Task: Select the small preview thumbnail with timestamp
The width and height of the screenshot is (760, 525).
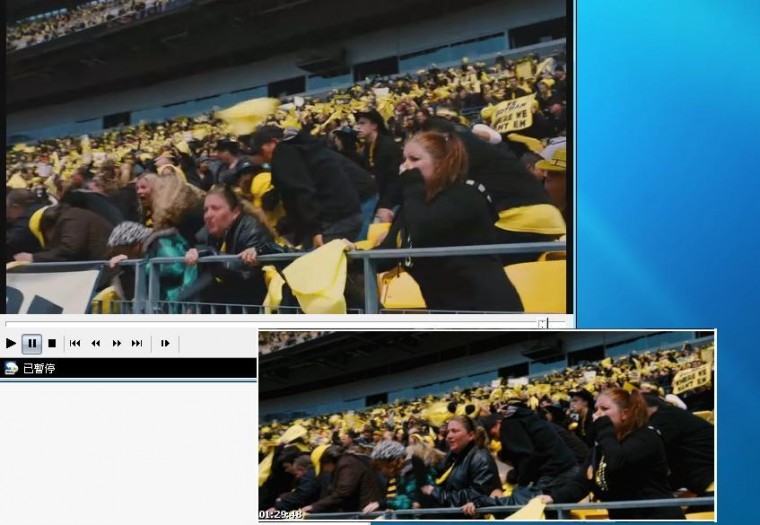Action: click(x=487, y=426)
